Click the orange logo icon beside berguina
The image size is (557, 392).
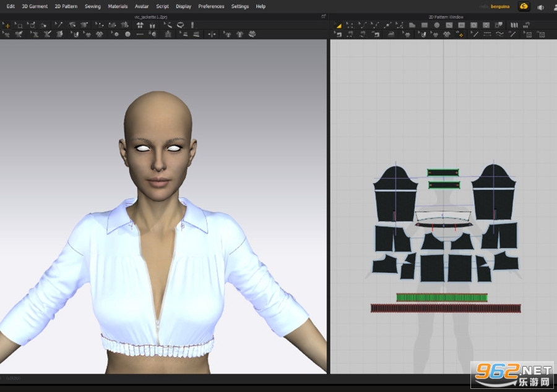click(524, 6)
